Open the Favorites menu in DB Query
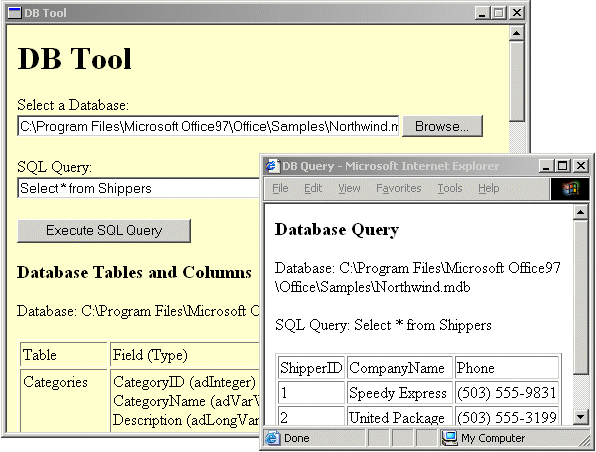The image size is (596, 452). (x=398, y=188)
